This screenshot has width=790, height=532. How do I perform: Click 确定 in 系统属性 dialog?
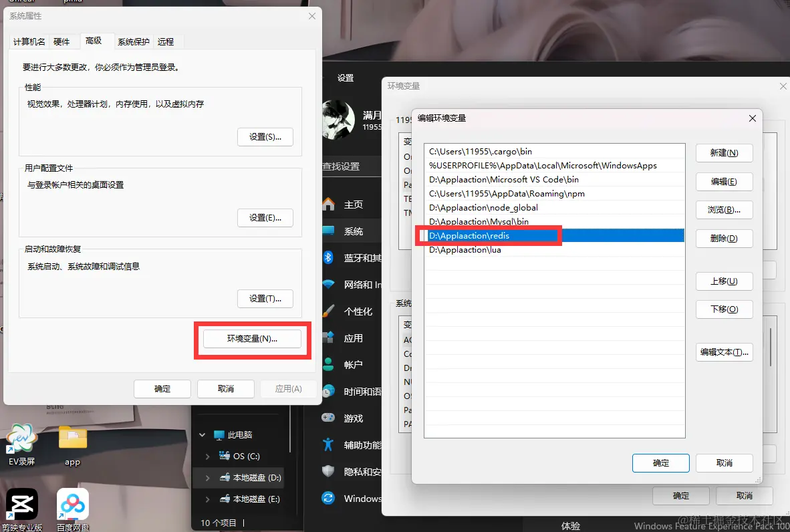pos(162,389)
